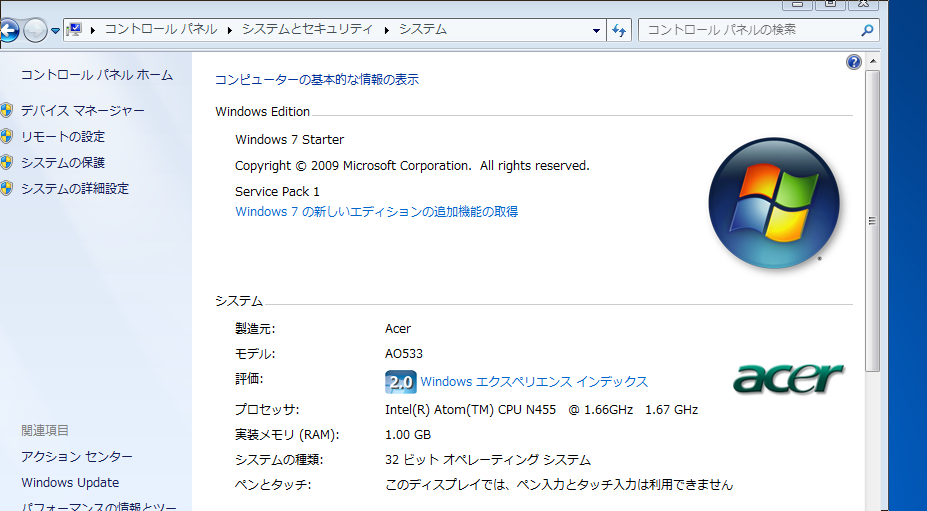Click the pen and touch unavailable value text
This screenshot has width=927, height=511.
(x=559, y=485)
